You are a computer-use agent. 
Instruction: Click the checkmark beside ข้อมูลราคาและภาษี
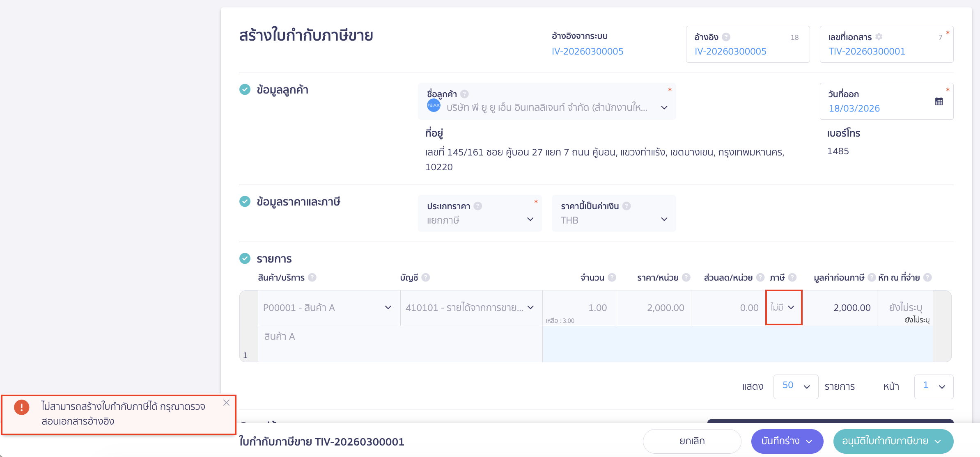(245, 201)
